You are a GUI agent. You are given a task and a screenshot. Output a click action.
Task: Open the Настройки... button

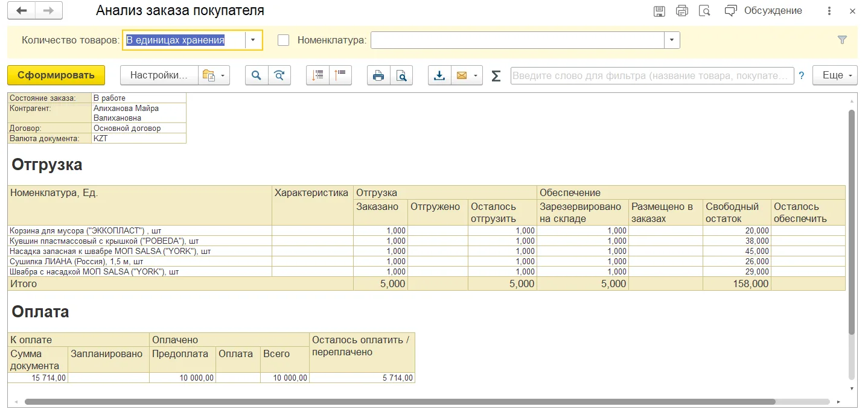pos(159,75)
